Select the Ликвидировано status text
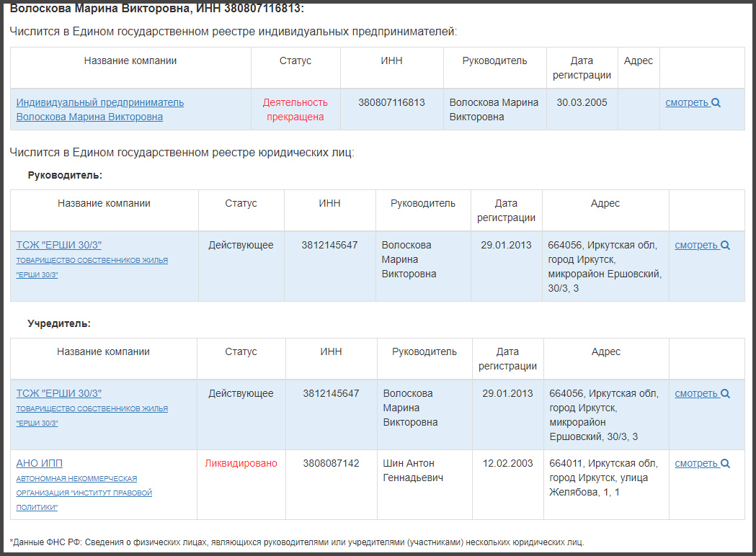The image size is (756, 556). point(241,464)
